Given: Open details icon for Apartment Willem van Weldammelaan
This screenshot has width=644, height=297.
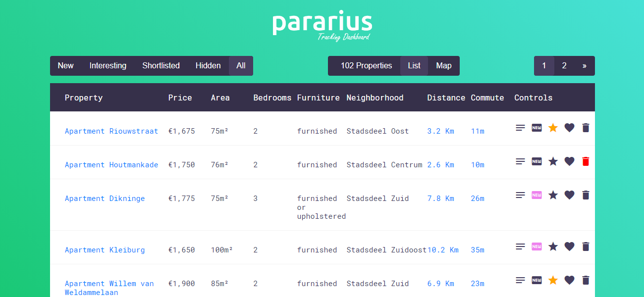Looking at the screenshot, I should 520,280.
